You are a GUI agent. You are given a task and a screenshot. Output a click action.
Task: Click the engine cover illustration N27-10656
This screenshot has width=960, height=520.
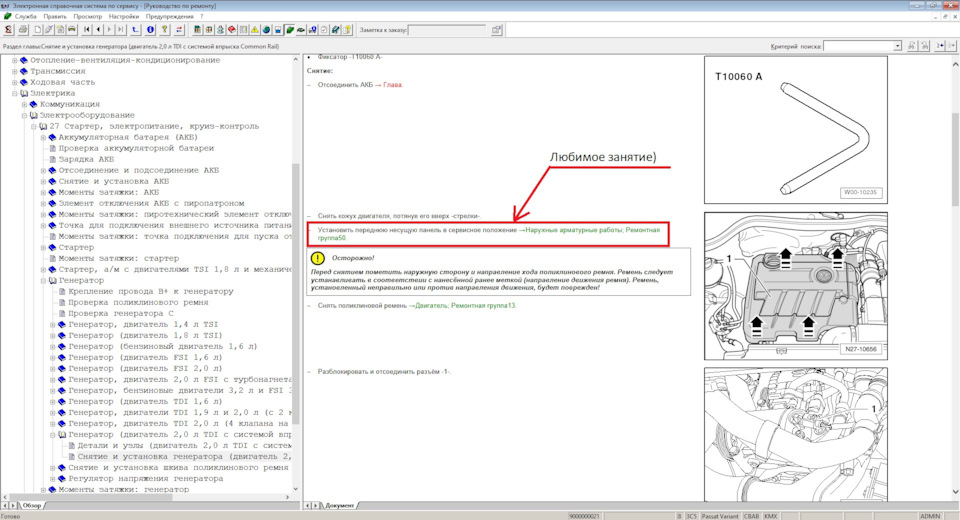796,286
